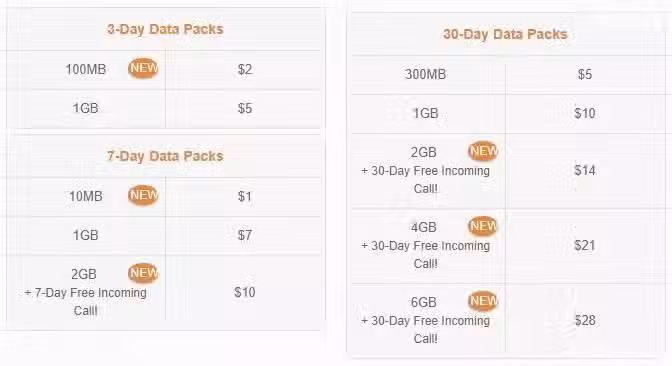The image size is (672, 366).
Task: Click the $7 price in 7-day packs
Action: coord(245,235)
